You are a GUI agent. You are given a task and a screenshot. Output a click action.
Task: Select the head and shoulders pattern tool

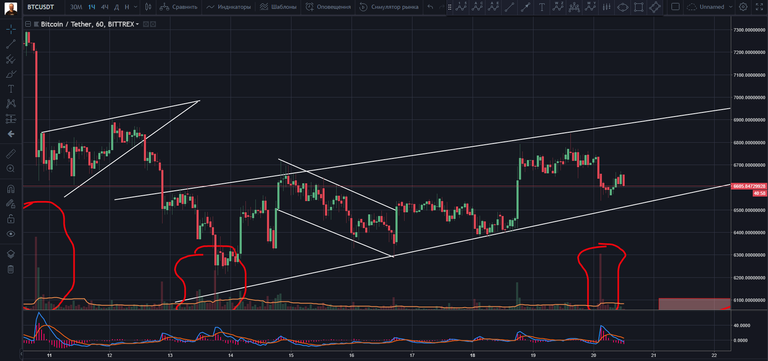(574, 7)
